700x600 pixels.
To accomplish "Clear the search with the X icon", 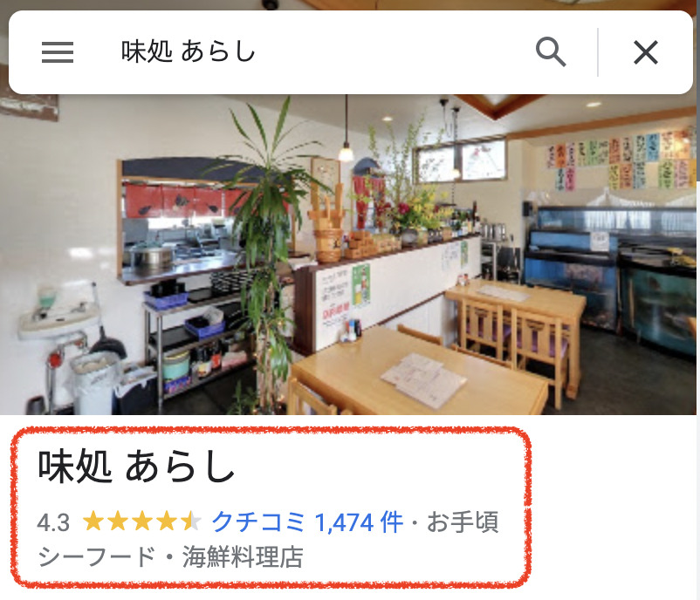I will tap(646, 52).
